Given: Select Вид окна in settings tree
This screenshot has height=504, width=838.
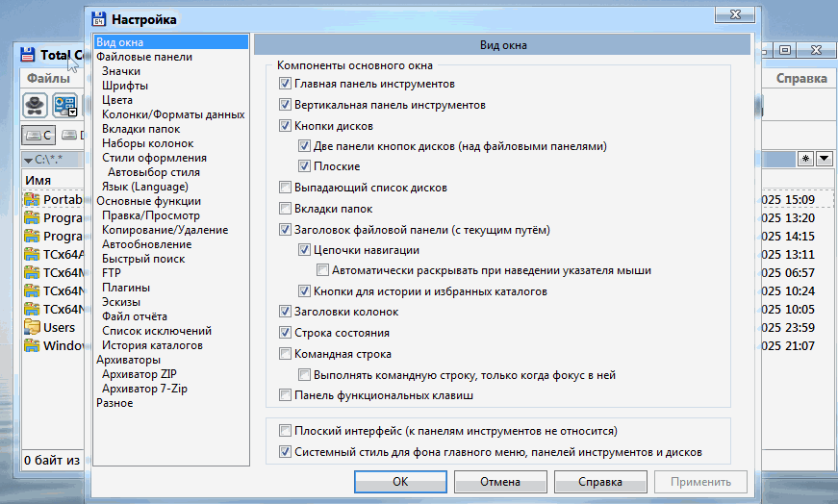Looking at the screenshot, I should [171, 42].
